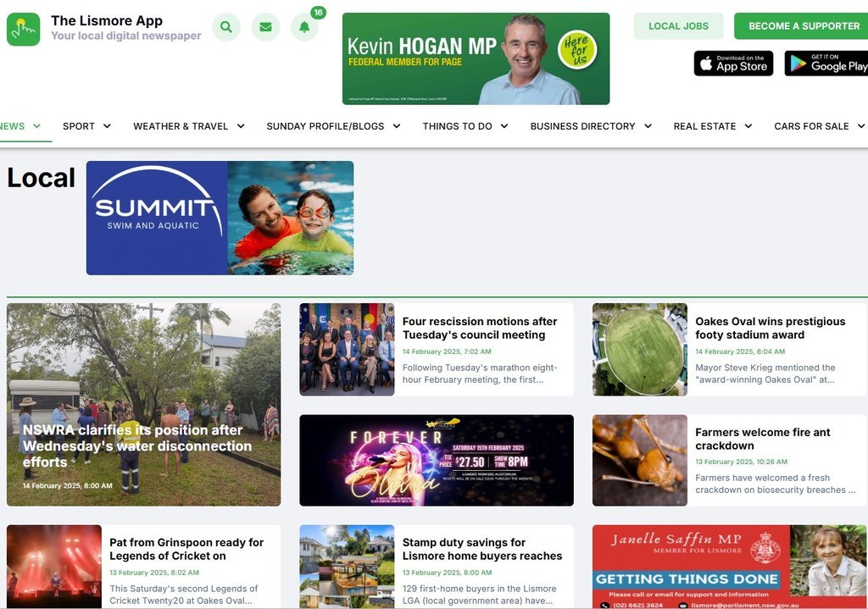Viewport: 868px width, 609px height.
Task: Expand the Things To Do chevron
Action: (504, 126)
